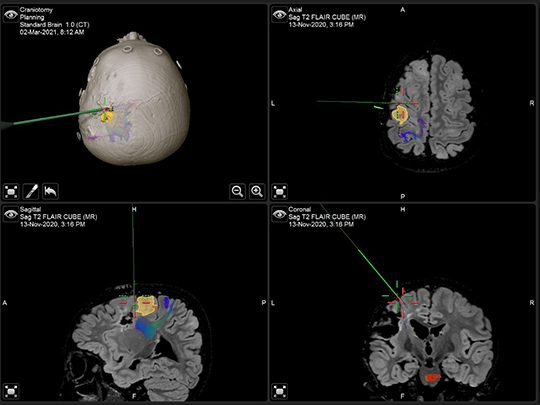Toggle eye icon in Craniotomy Planning view
540x405 pixels.
(x=11, y=15)
